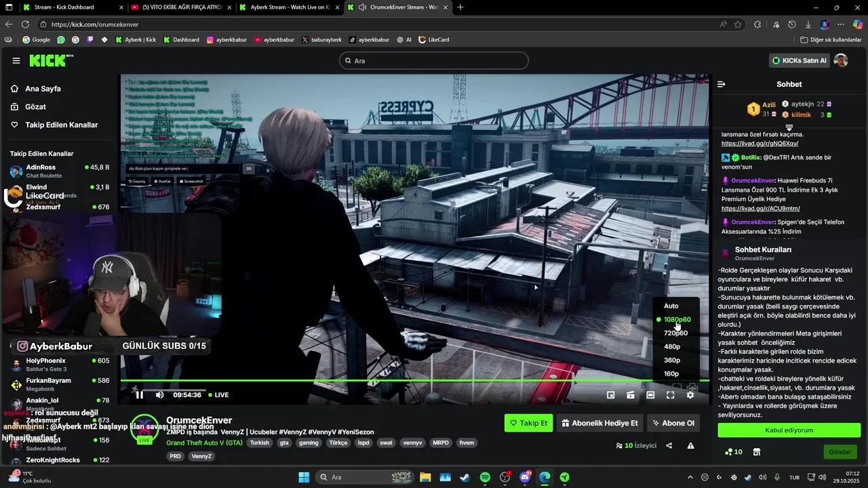Click the Gönder send button
The width and height of the screenshot is (868, 488).
click(840, 452)
